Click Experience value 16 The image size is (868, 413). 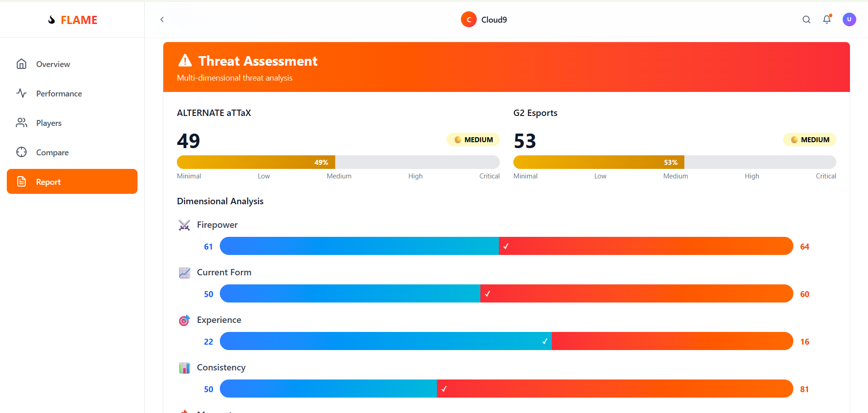tap(805, 342)
